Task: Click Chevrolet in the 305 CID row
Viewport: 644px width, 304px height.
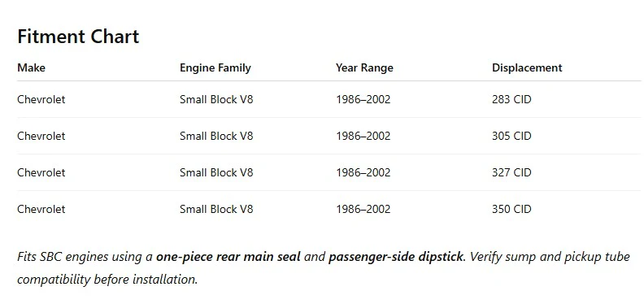Action: tap(41, 136)
